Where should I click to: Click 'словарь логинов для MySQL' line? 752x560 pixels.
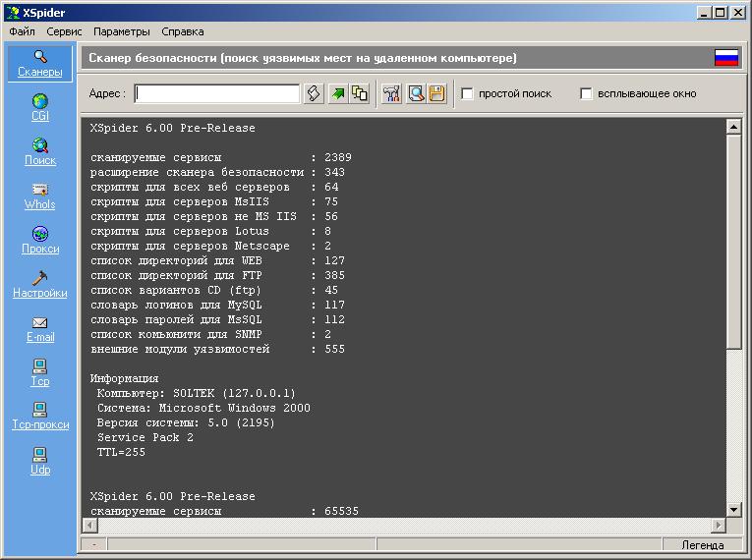coord(217,305)
